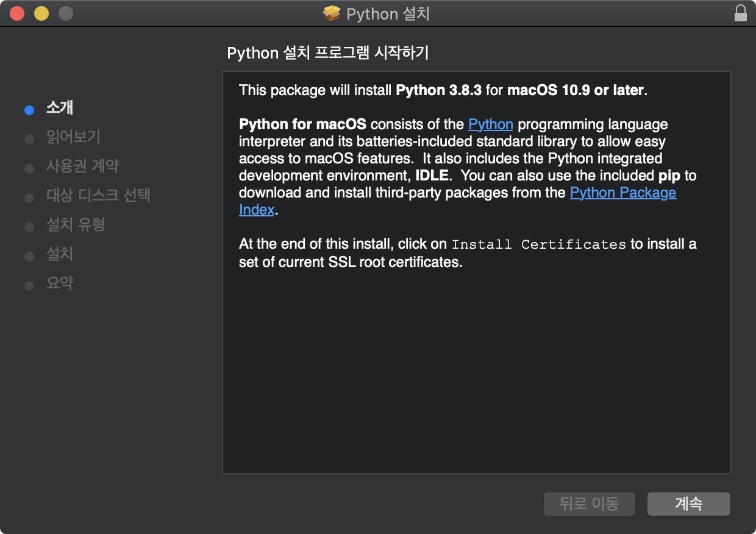Screen dimensions: 756x534
Task: Select the 요약 step in sidebar
Action: pos(60,283)
